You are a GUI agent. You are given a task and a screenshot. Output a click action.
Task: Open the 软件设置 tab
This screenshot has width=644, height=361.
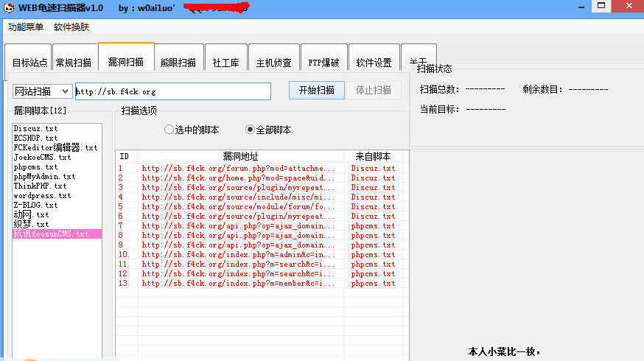[374, 62]
